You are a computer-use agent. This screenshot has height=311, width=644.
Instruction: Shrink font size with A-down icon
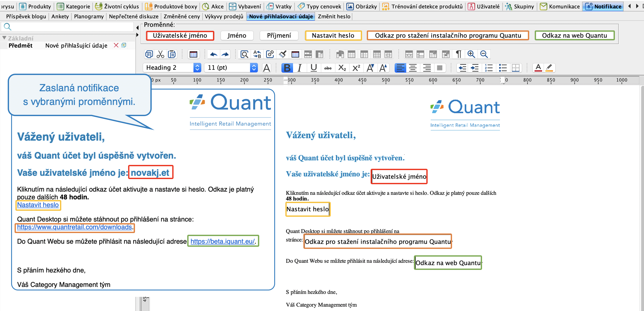(x=370, y=68)
